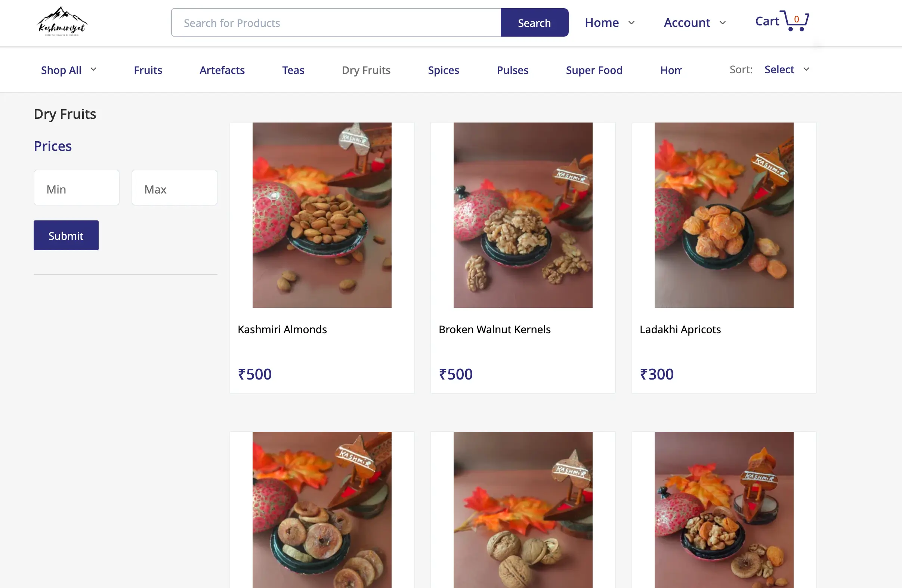Open the Shop All dropdown
Image resolution: width=902 pixels, height=588 pixels.
(68, 70)
